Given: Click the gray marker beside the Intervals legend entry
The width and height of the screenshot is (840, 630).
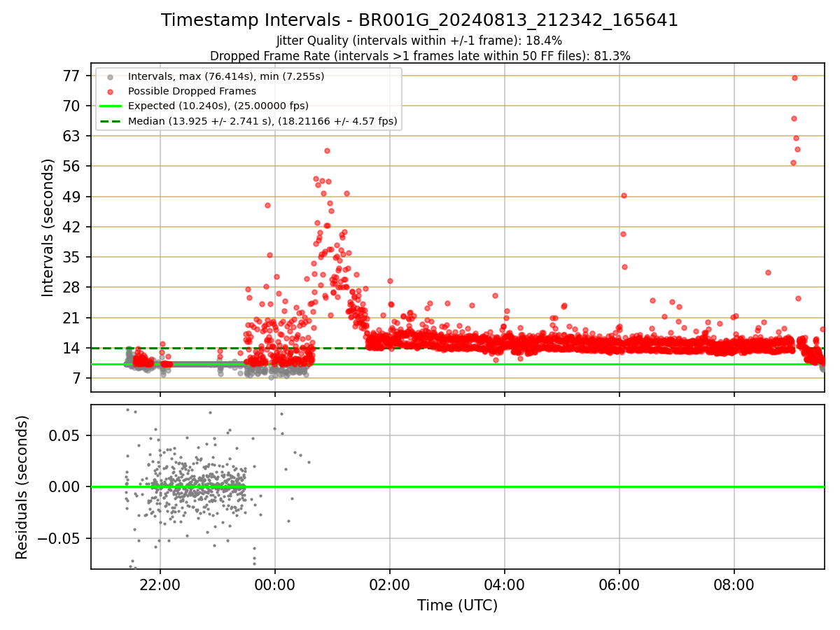Looking at the screenshot, I should click(x=110, y=76).
